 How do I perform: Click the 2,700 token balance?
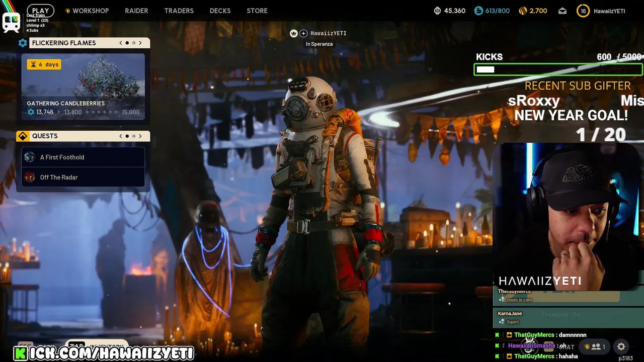538,11
